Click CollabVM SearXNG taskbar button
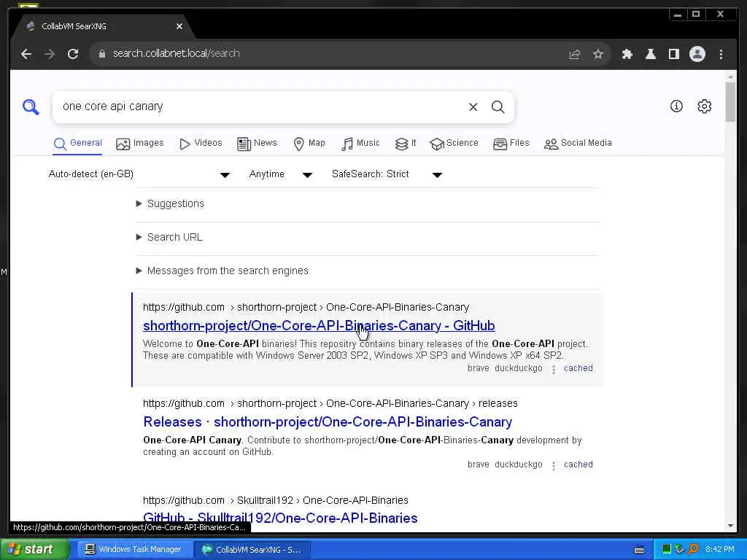 point(252,550)
